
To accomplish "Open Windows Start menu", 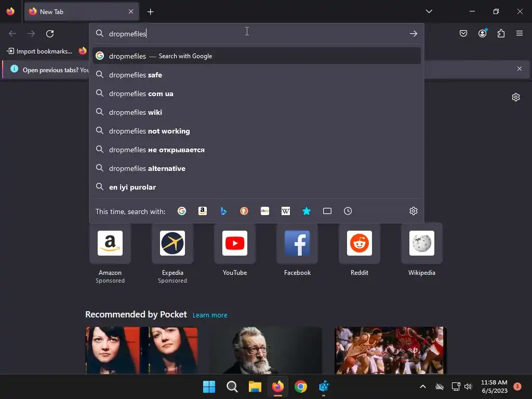I will coord(209,387).
